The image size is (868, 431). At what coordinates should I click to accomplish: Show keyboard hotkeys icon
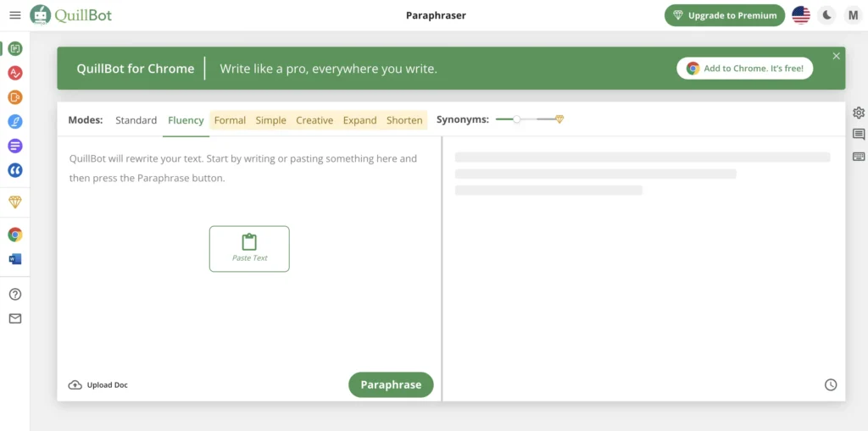[859, 157]
